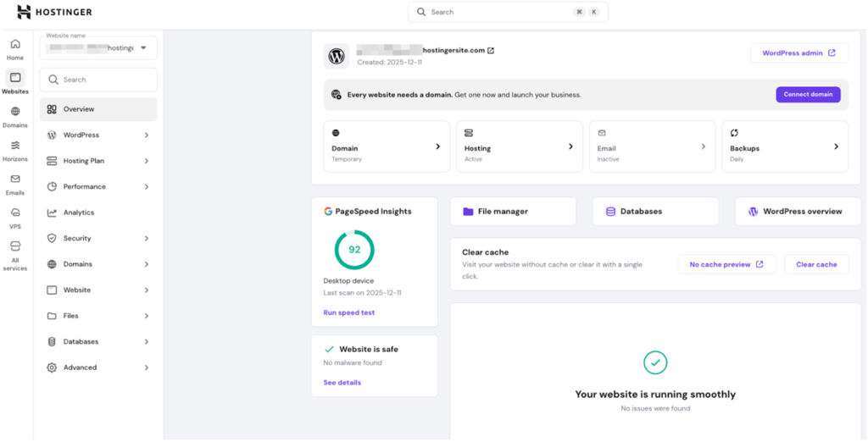Image resolution: width=868 pixels, height=442 pixels.
Task: Expand WordPress submenu chevron
Action: pyautogui.click(x=147, y=135)
